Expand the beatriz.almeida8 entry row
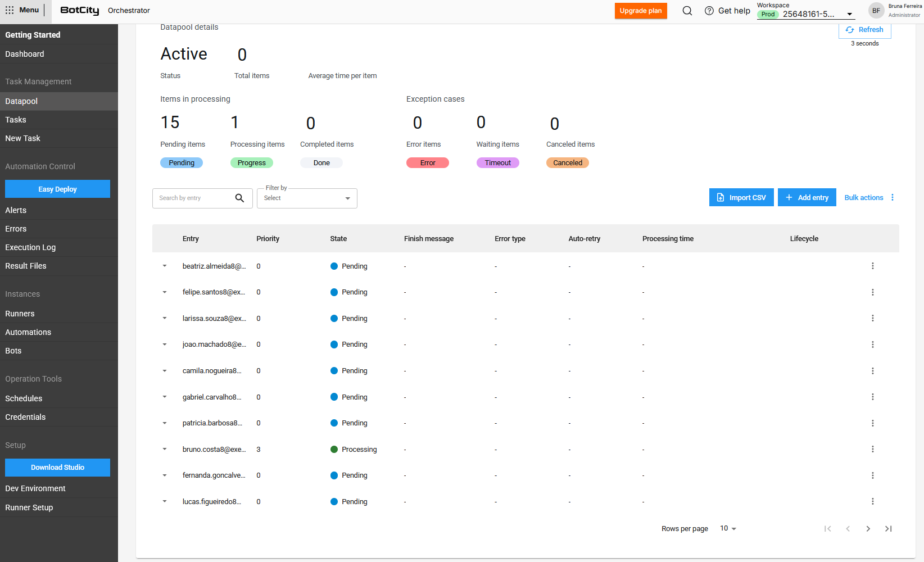The width and height of the screenshot is (924, 562). pyautogui.click(x=165, y=266)
